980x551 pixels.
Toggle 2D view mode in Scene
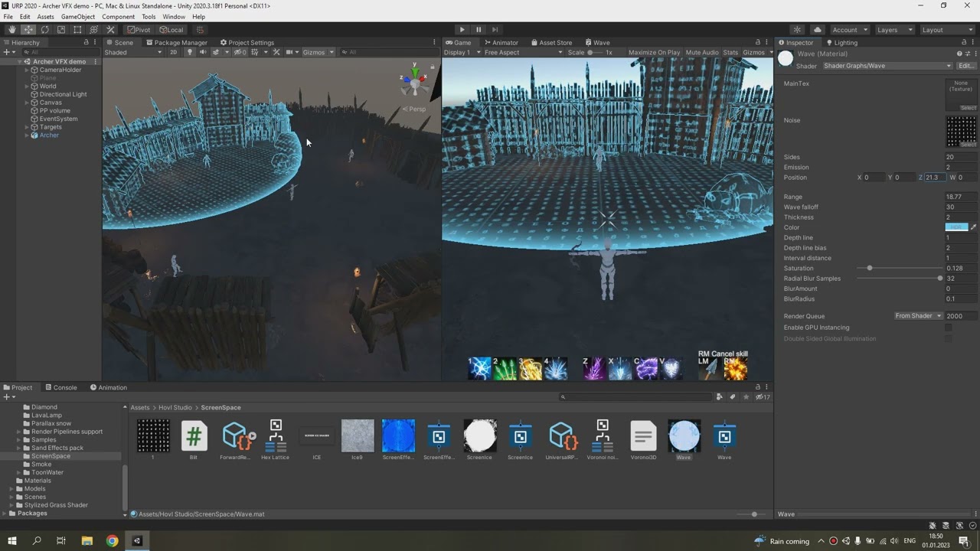173,52
